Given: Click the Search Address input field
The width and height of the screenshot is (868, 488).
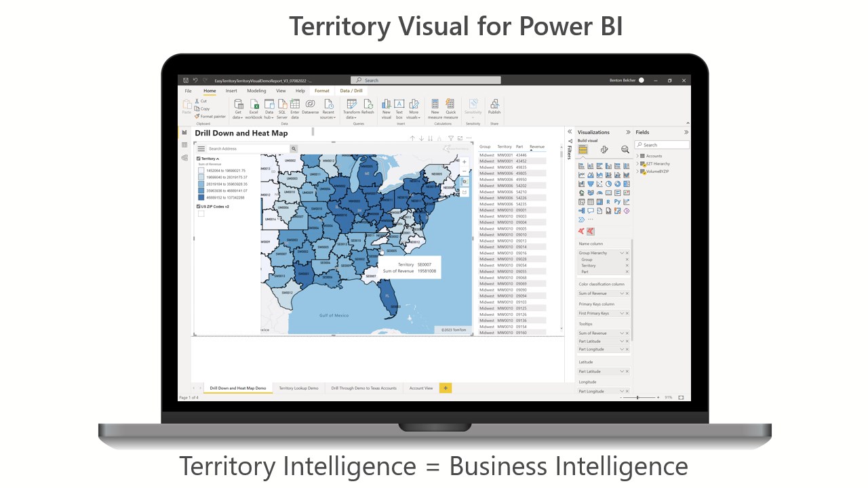Looking at the screenshot, I should coord(248,148).
